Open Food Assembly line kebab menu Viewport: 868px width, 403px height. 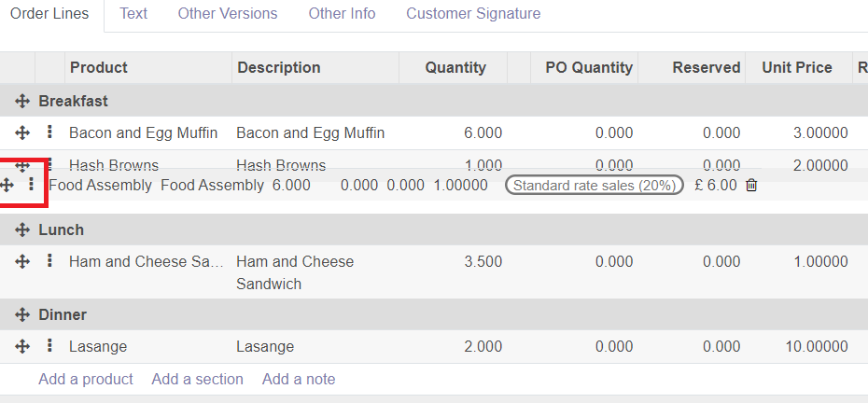click(x=32, y=185)
